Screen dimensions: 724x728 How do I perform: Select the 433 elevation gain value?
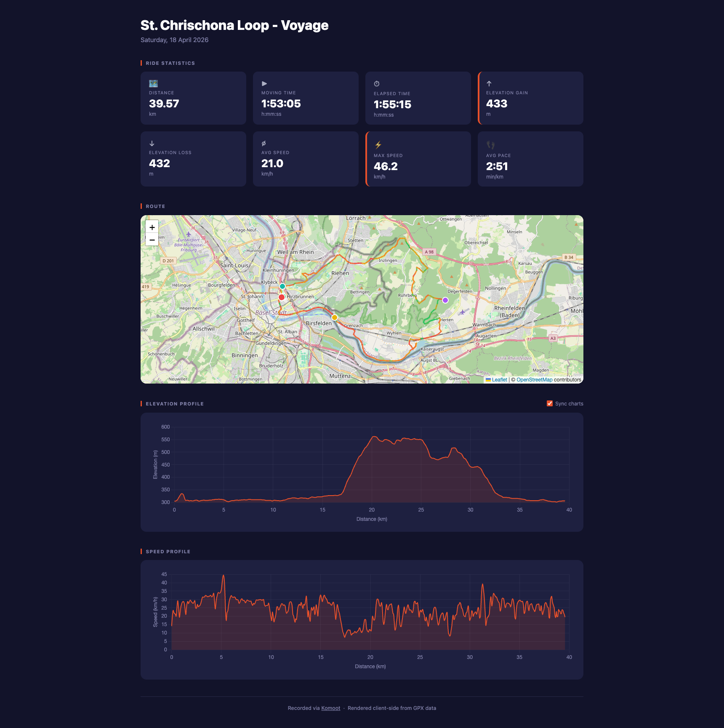tap(497, 104)
